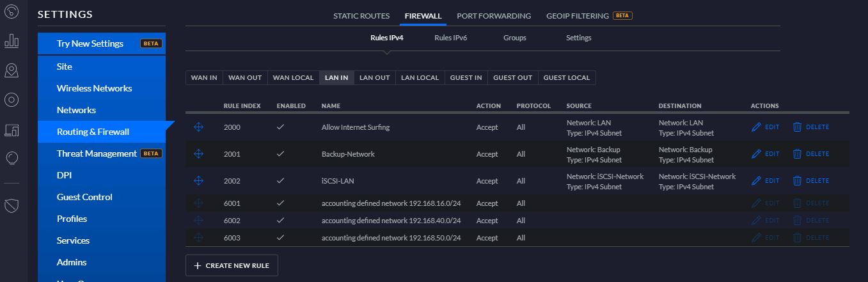The image size is (868, 282).
Task: Toggle enabled checkmark for rule 6003
Action: click(280, 238)
